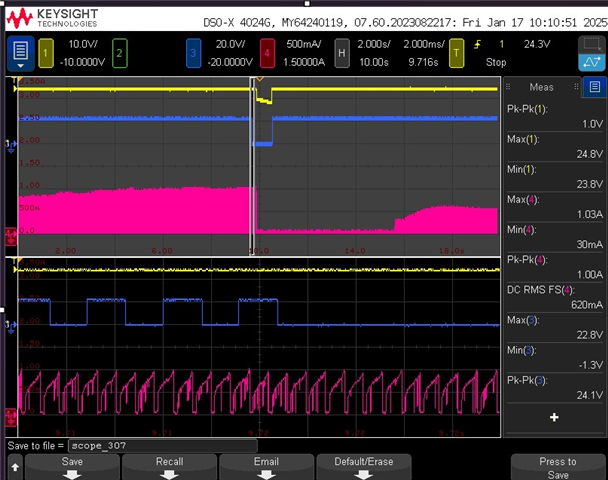The height and width of the screenshot is (480, 608).
Task: Click the trigger level 24.3V value
Action: (537, 44)
